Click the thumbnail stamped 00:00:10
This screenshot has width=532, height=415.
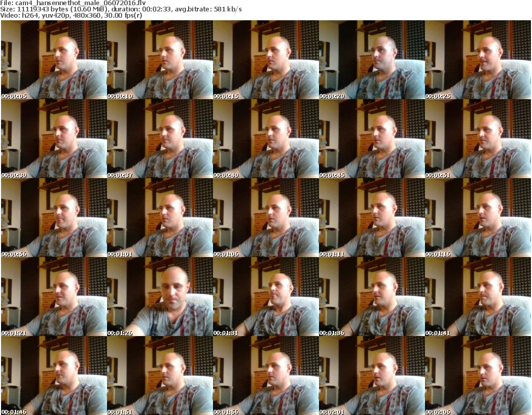click(160, 60)
